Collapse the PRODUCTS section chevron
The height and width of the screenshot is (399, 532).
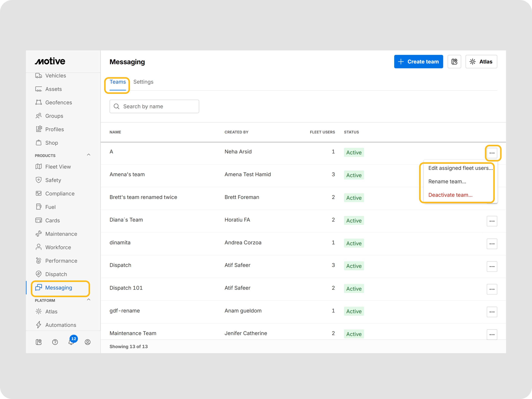coord(89,155)
